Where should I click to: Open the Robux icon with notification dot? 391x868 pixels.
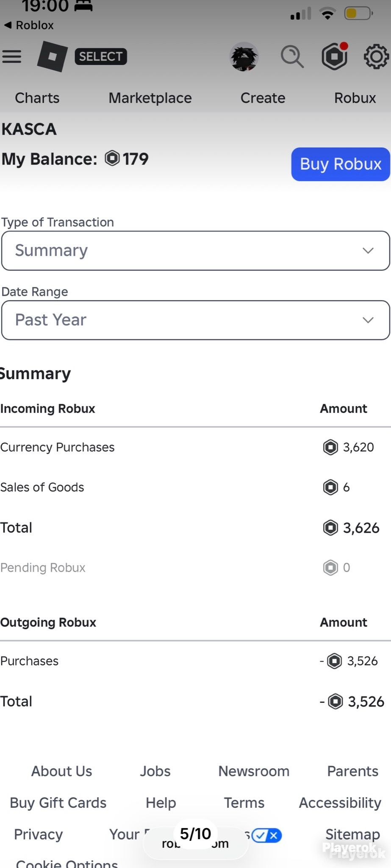335,56
